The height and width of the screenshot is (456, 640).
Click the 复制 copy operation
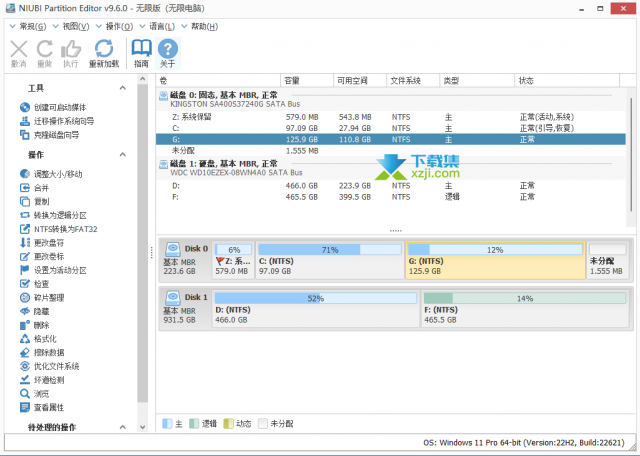point(34,202)
